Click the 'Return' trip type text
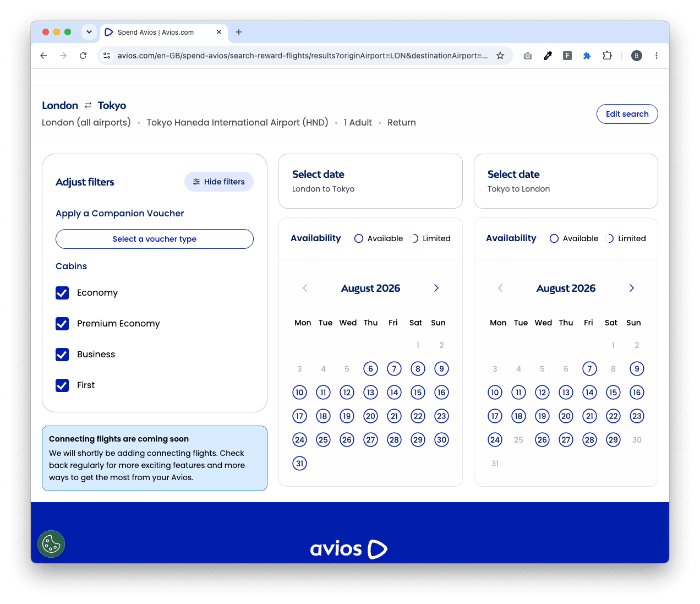700x604 pixels. pyautogui.click(x=402, y=122)
